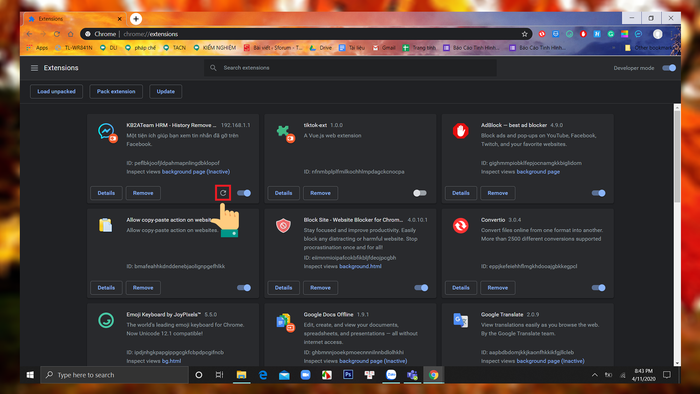The image size is (700, 394).
Task: Open the Windows Start menu
Action: [30, 375]
